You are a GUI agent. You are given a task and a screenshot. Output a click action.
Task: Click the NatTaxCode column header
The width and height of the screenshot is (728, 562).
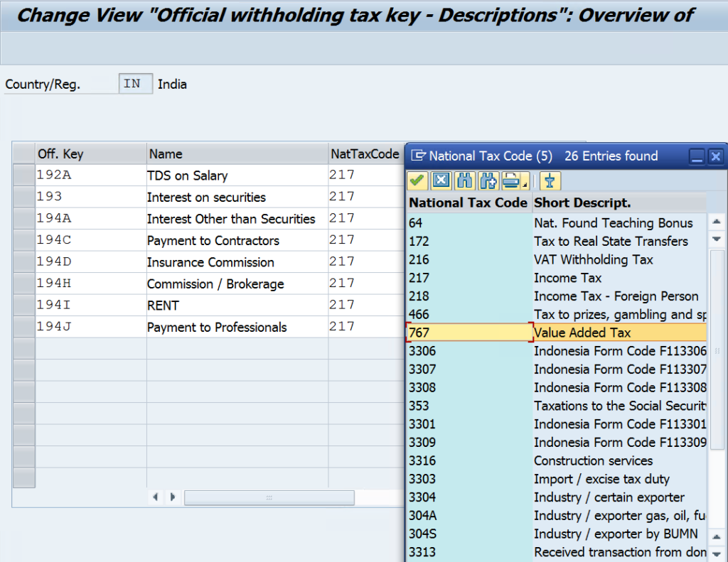366,153
